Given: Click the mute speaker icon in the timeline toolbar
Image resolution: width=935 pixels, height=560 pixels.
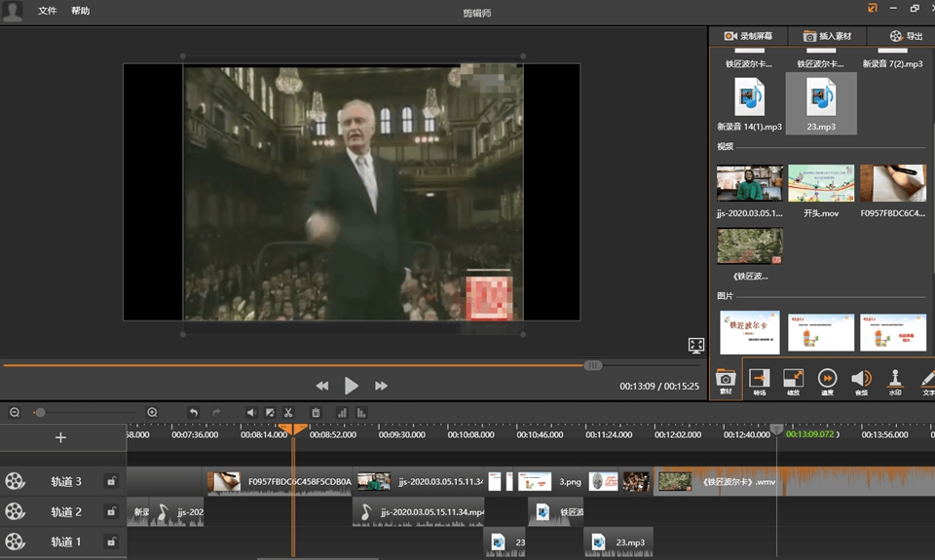Looking at the screenshot, I should click(251, 412).
